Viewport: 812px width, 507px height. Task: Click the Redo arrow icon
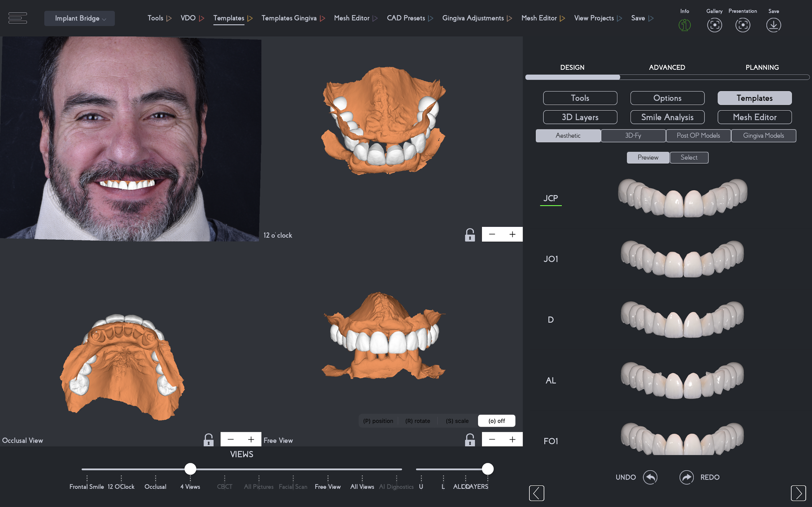pos(687,477)
